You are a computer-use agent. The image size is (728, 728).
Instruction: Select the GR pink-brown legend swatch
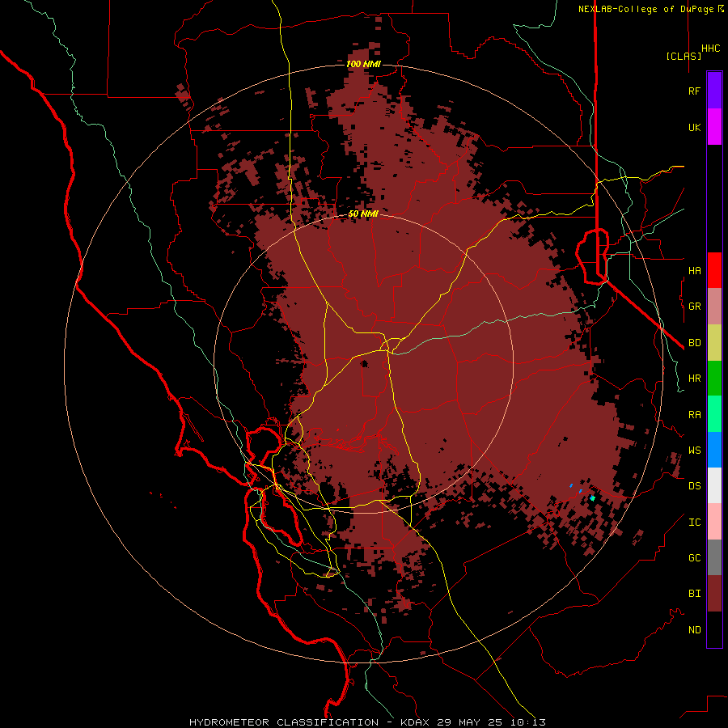click(x=714, y=307)
